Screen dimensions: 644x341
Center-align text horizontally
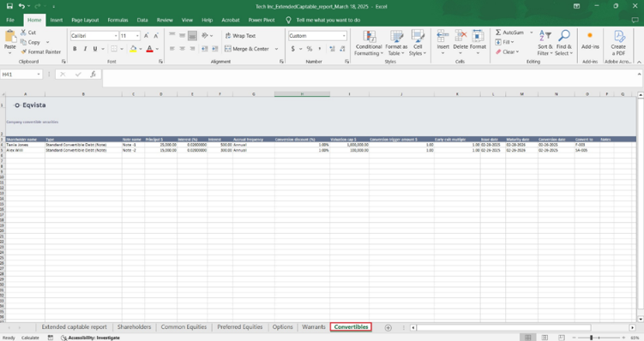pos(183,49)
